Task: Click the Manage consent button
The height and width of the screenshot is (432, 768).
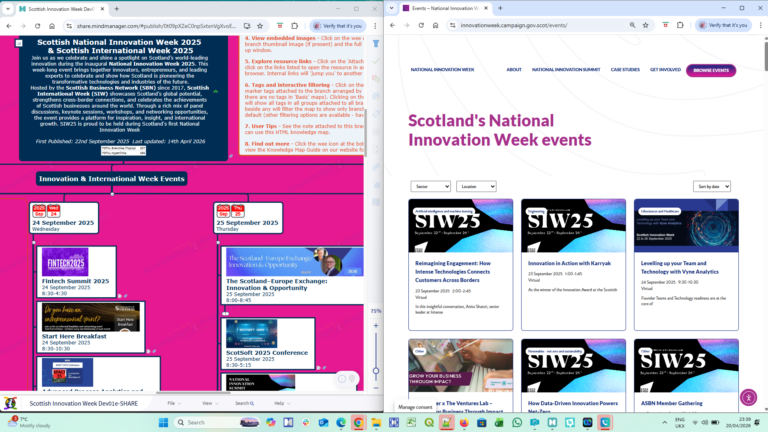Action: [x=415, y=407]
